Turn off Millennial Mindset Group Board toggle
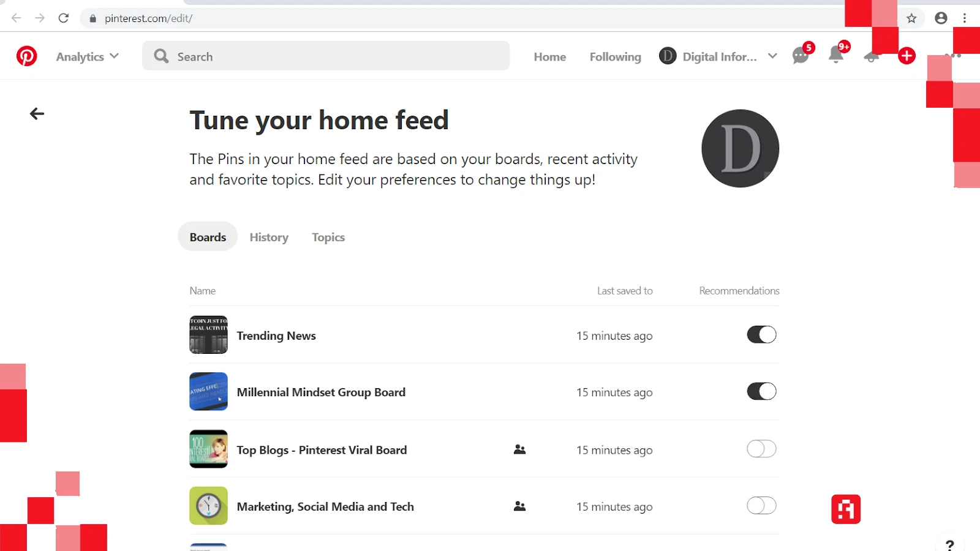The width and height of the screenshot is (980, 551). click(x=761, y=392)
